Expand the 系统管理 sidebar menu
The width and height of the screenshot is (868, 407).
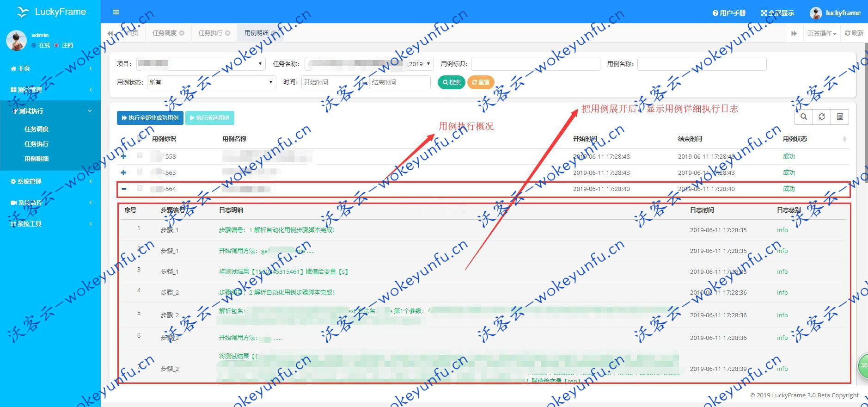click(x=50, y=181)
